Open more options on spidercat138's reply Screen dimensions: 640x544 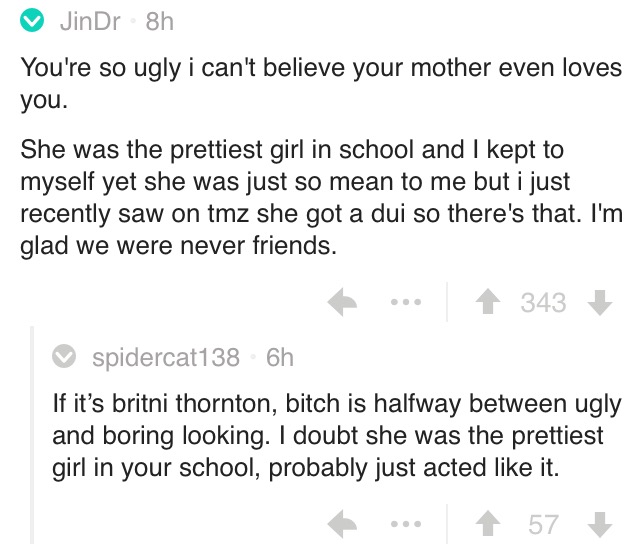406,524
